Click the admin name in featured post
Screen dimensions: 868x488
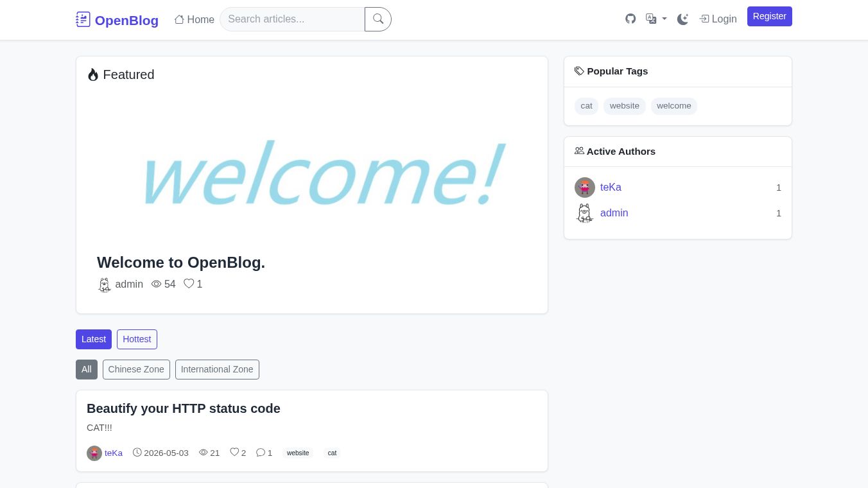click(x=129, y=284)
